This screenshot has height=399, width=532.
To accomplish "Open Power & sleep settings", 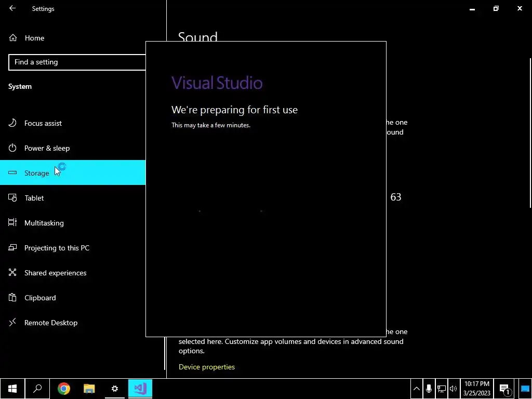I will [73, 148].
